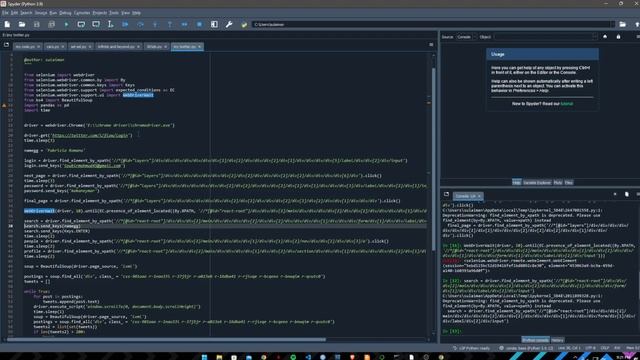Screen dimensions: 640x360
Task: Click the Object input field in Help
Action: point(546,37)
